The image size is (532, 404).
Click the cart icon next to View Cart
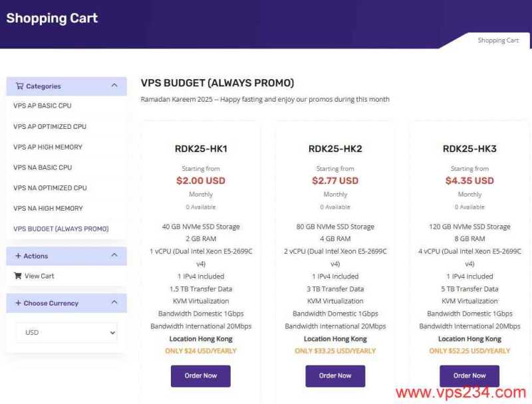pos(18,276)
